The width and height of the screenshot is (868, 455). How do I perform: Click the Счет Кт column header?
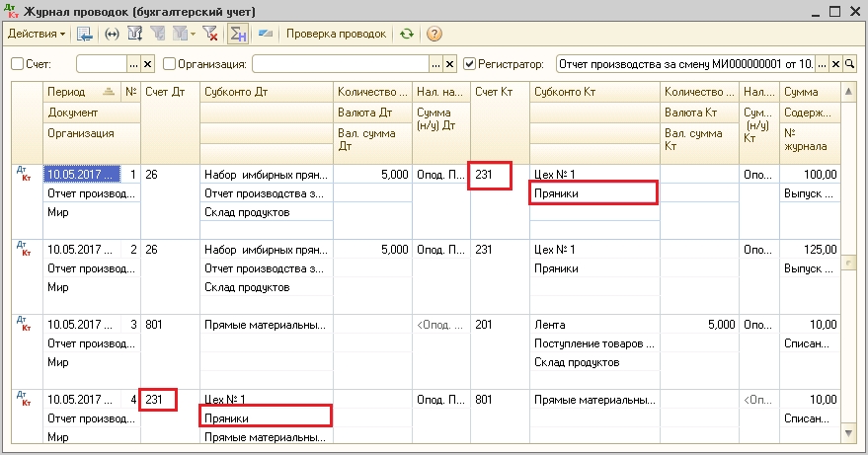pos(500,123)
